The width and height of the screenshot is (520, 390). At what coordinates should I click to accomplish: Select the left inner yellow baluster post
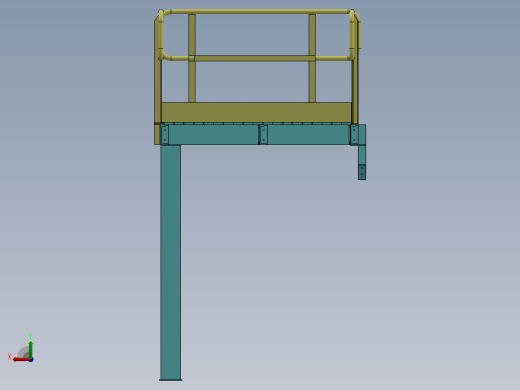[x=192, y=58]
